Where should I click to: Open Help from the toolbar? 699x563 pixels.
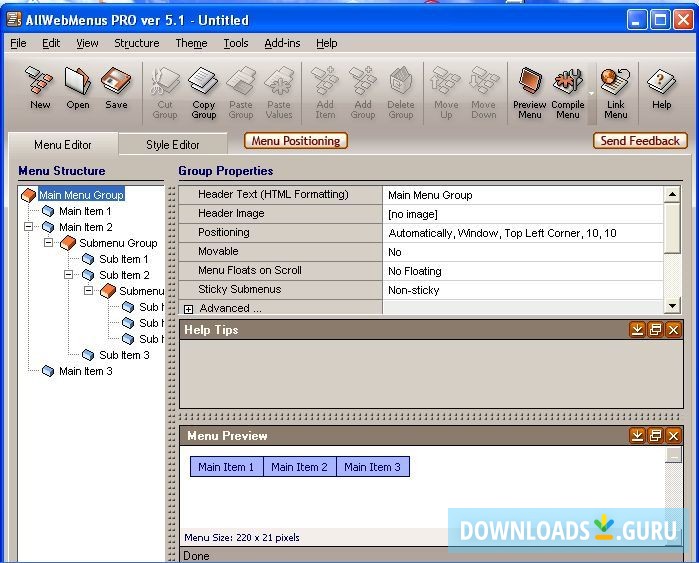coord(661,84)
